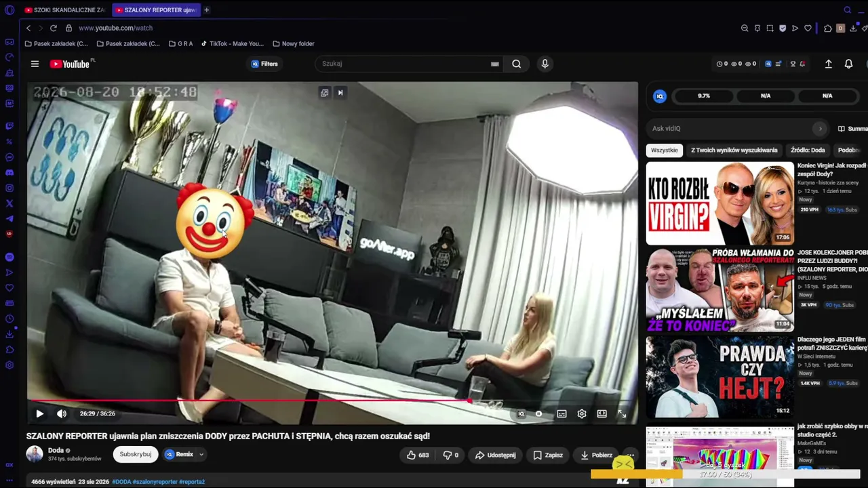The height and width of the screenshot is (488, 868).
Task: Open the ad blocker shield icon
Action: point(783,28)
